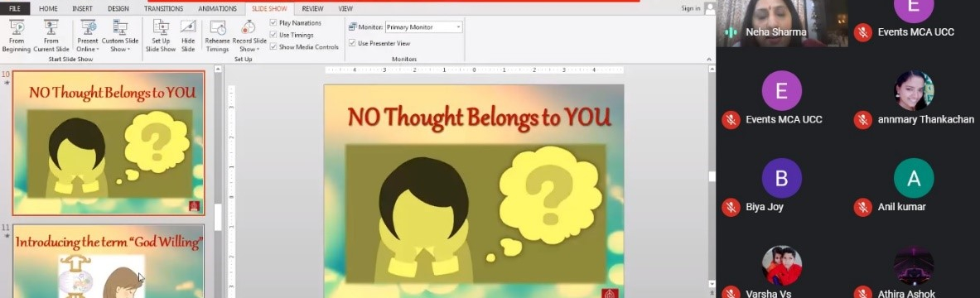980x298 pixels.
Task: Open the Primary Monitor dropdown
Action: [x=424, y=26]
